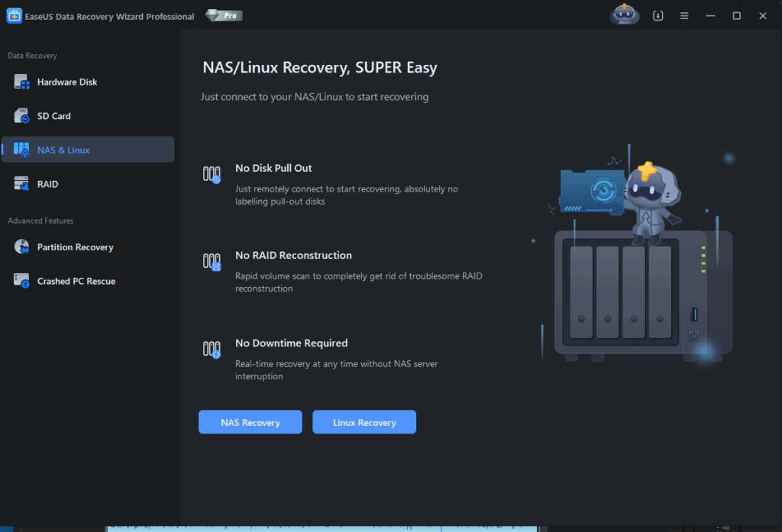The height and width of the screenshot is (532, 782).
Task: Click the No RAID Reconstruction icon
Action: tap(212, 262)
